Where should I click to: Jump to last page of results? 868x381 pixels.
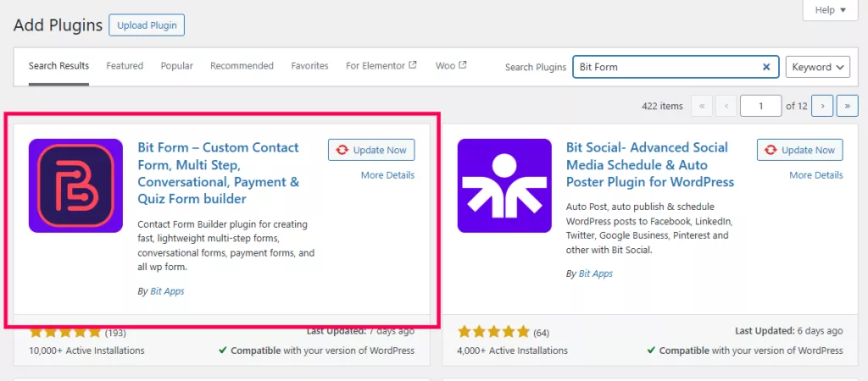click(847, 106)
